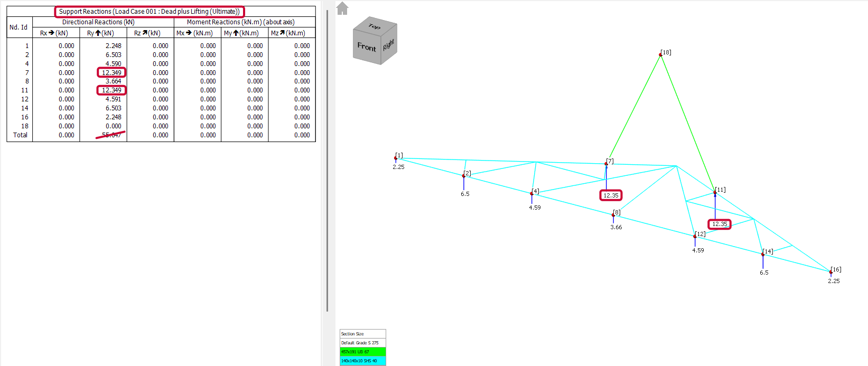Click node 16 support marker
This screenshot has width=868, height=366.
coord(830,272)
